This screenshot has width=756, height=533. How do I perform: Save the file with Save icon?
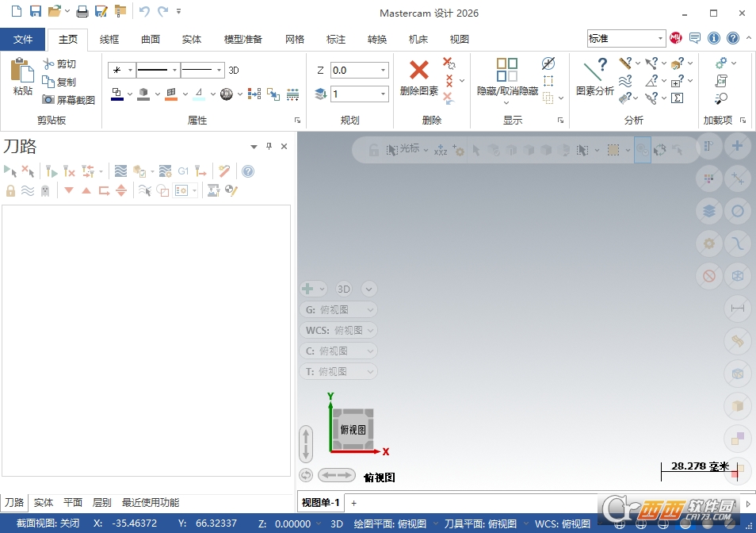[35, 11]
